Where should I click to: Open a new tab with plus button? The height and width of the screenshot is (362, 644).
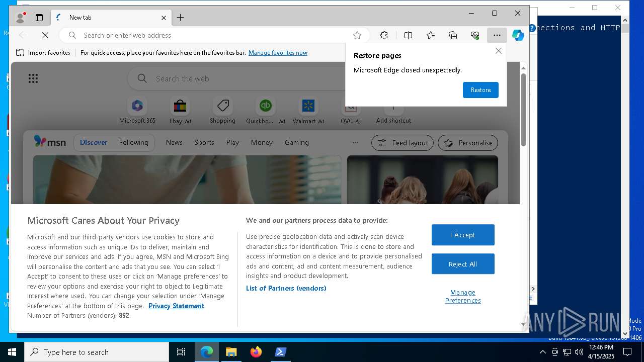180,18
